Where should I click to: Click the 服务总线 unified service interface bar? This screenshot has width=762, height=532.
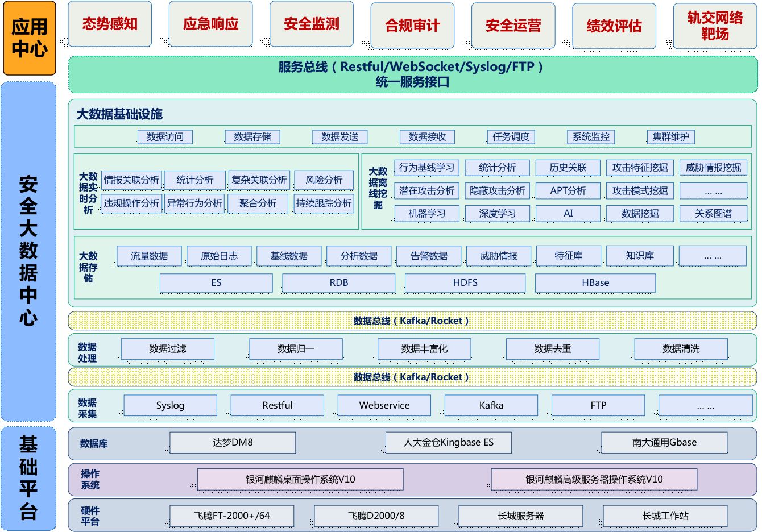(412, 74)
